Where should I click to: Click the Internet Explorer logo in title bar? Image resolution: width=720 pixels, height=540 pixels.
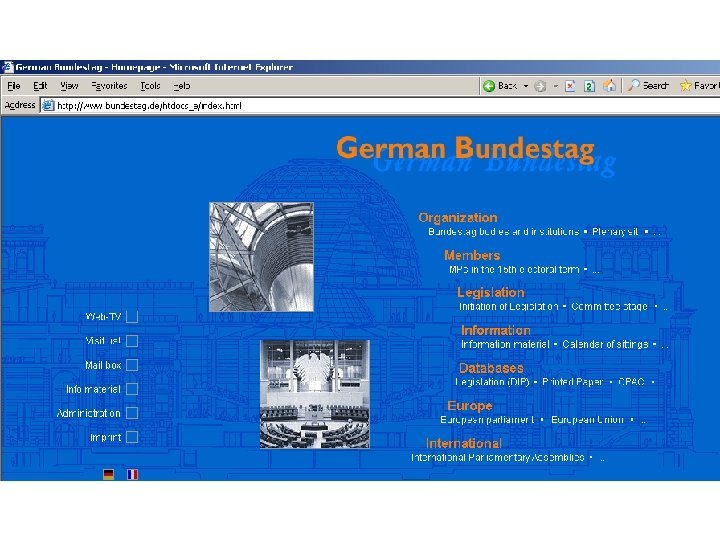tap(7, 67)
